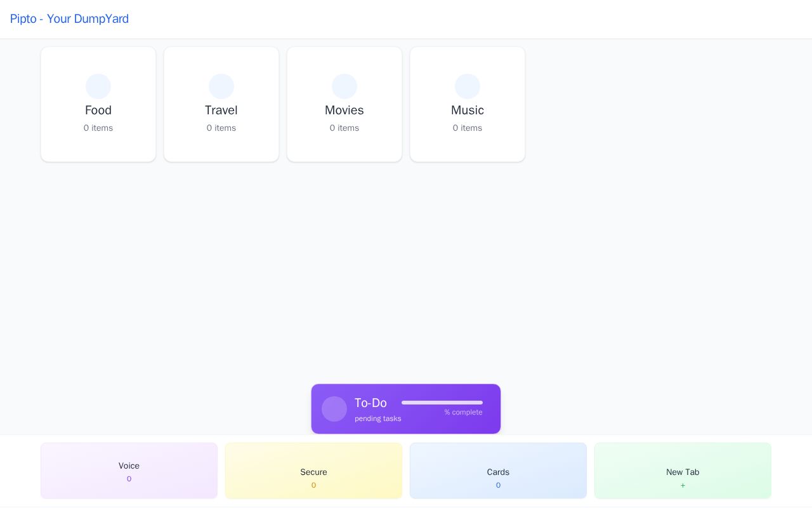Click "0 items" under Travel

point(221,128)
